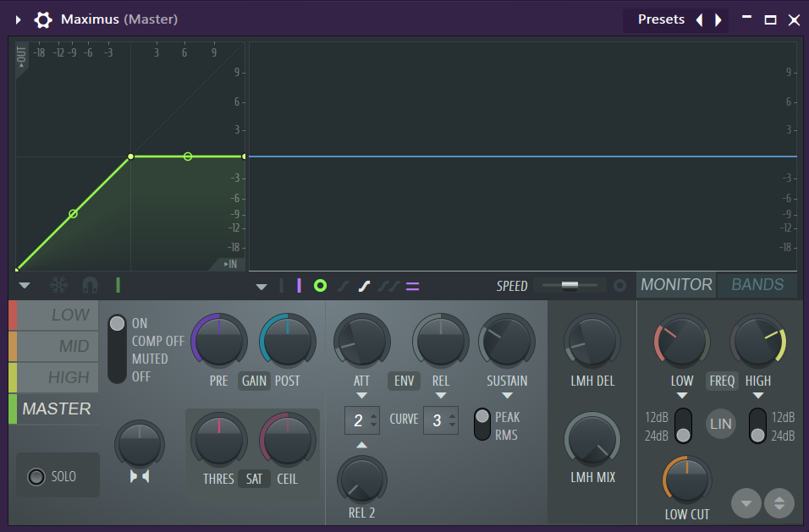The width and height of the screenshot is (809, 532).
Task: Open the Presets menu
Action: coord(661,19)
